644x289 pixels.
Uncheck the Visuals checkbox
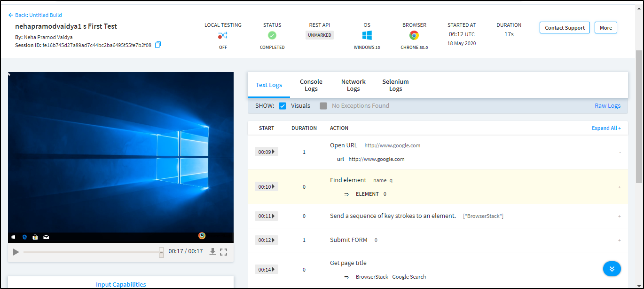pyautogui.click(x=283, y=106)
